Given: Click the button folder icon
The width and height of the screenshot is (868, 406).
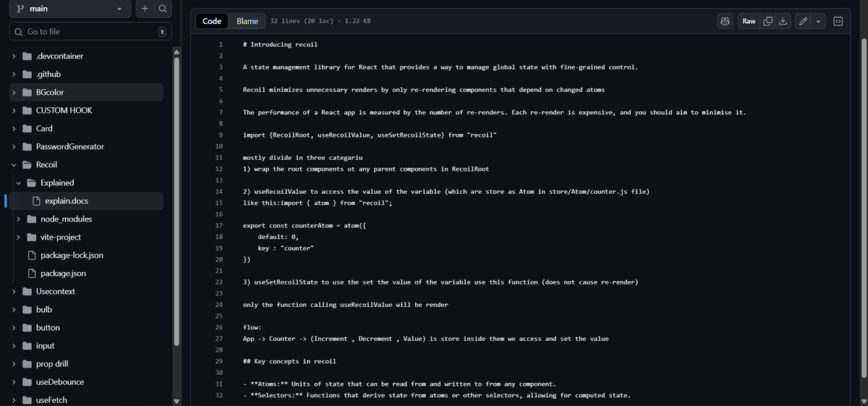Looking at the screenshot, I should (x=27, y=328).
